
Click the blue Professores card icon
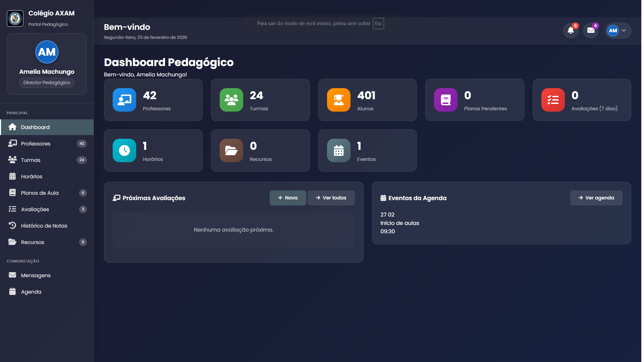tap(124, 100)
